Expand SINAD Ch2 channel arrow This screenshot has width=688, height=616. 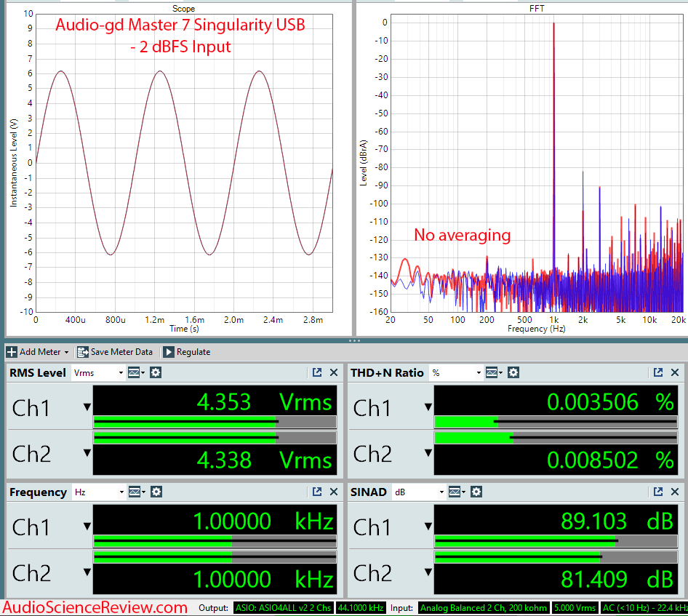[428, 572]
